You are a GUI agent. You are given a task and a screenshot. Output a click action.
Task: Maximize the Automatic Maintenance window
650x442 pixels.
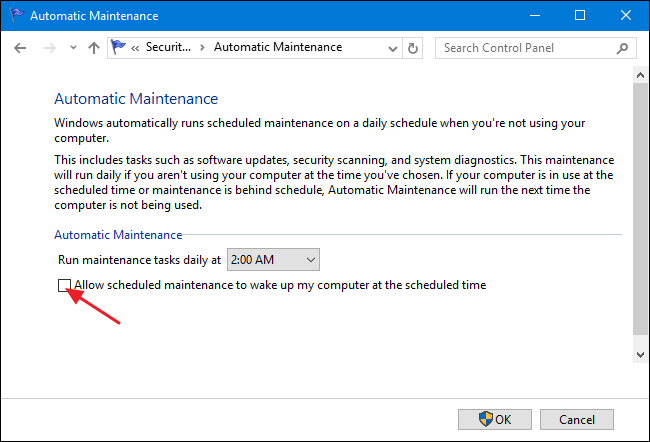[580, 15]
